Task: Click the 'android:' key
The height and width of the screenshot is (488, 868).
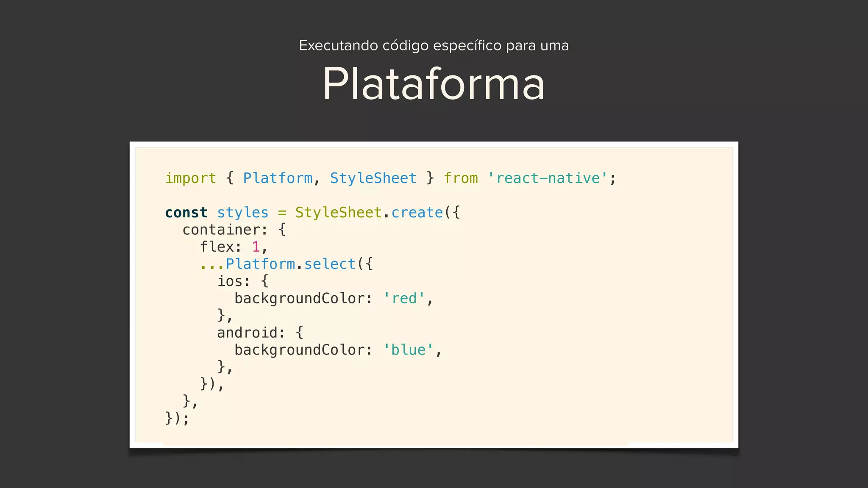Action: (x=251, y=333)
